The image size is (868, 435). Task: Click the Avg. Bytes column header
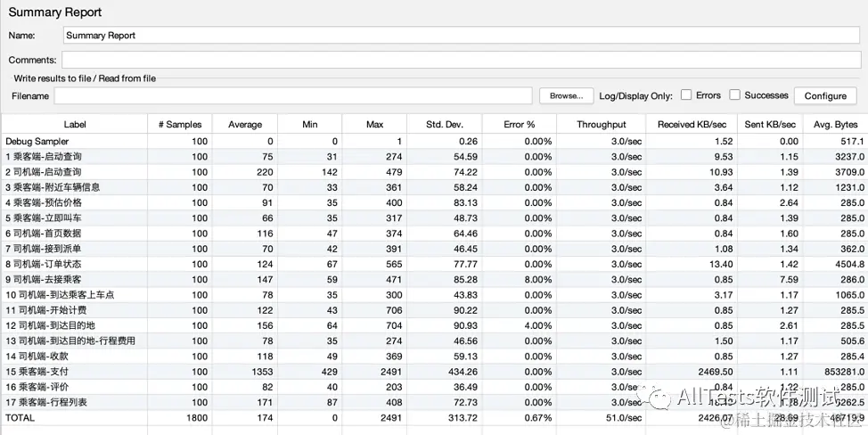pyautogui.click(x=835, y=125)
